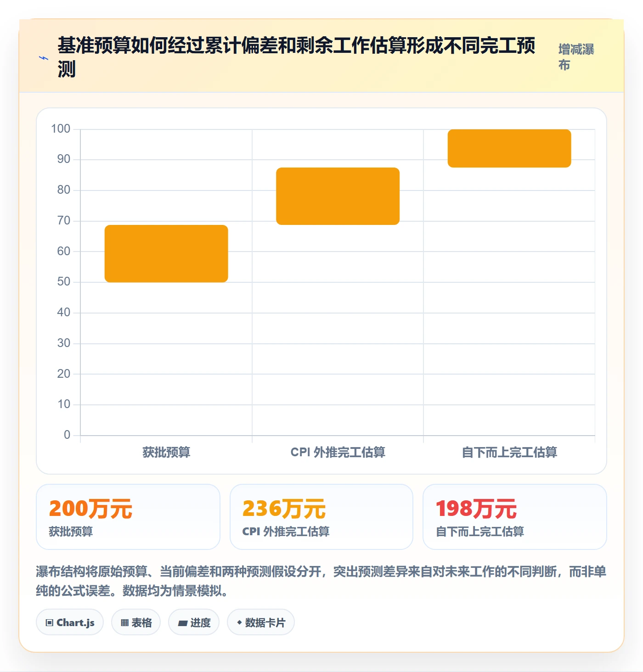Click the title 基准预算如何经过累计偏差 heading

(x=297, y=57)
